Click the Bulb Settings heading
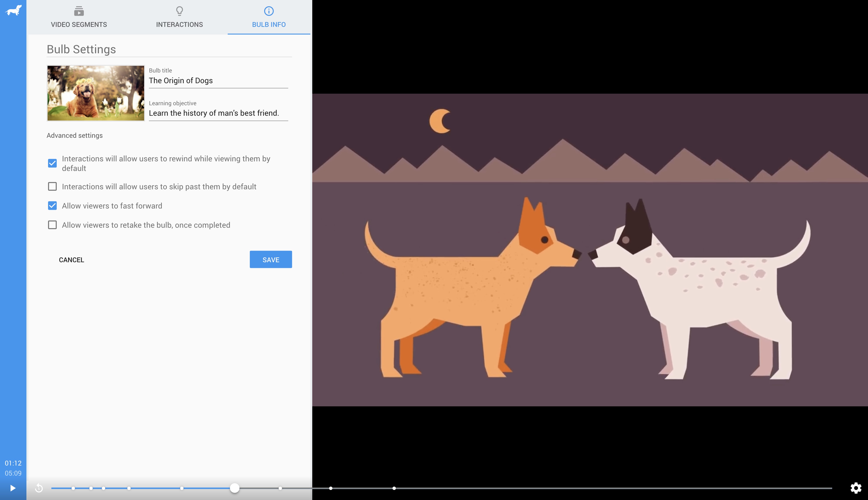Viewport: 868px width, 500px height. click(x=81, y=49)
